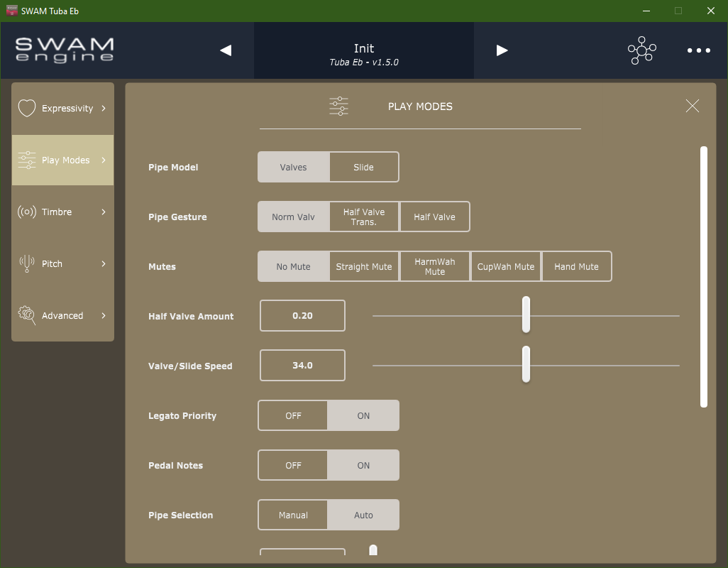
Task: Open the three-dot options menu
Action: [698, 50]
